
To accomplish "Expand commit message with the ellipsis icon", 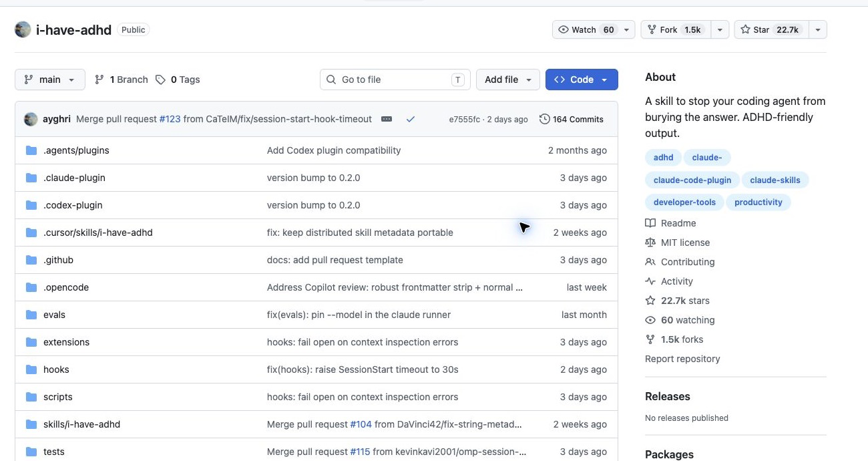I will click(387, 119).
